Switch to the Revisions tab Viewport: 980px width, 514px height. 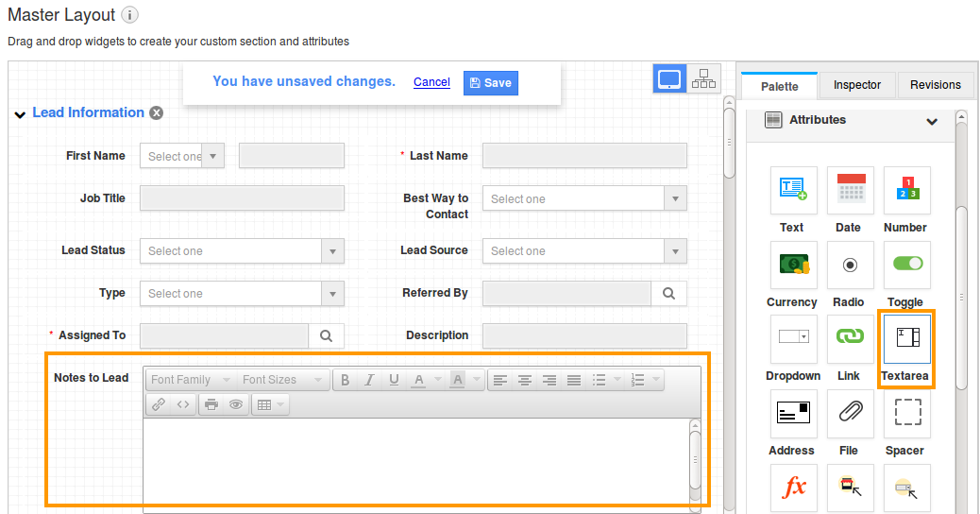pyautogui.click(x=935, y=85)
